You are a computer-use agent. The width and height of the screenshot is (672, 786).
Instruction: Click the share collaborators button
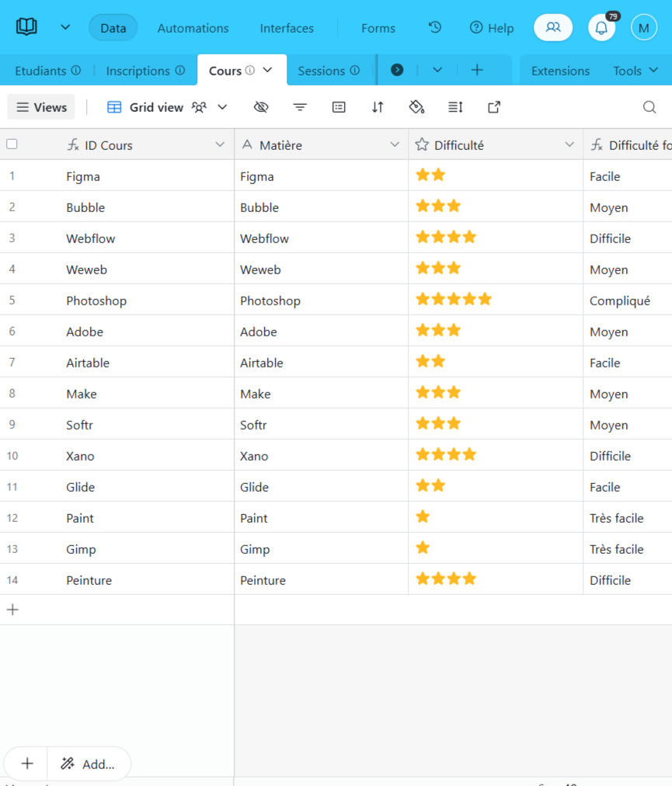pyautogui.click(x=553, y=27)
